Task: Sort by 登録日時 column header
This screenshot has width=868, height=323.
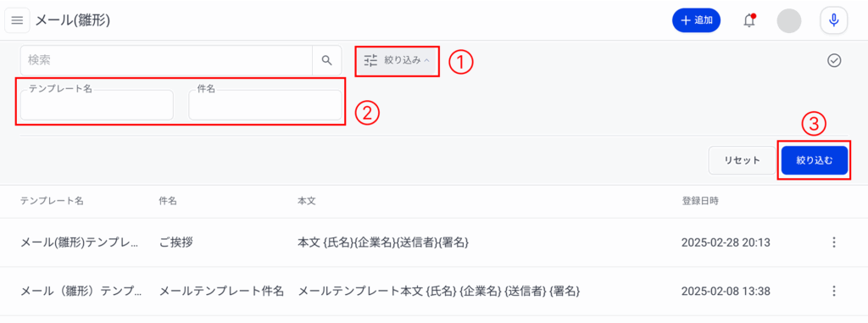Action: 699,201
